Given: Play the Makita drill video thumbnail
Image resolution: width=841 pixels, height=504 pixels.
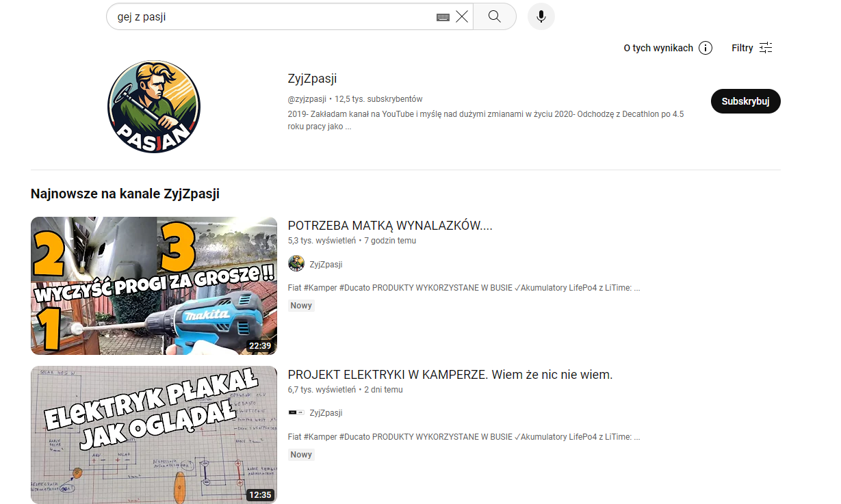Looking at the screenshot, I should [x=154, y=286].
